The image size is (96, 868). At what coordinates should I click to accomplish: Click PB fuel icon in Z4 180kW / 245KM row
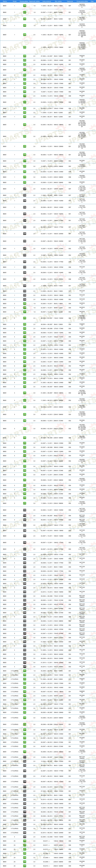point(25,845)
